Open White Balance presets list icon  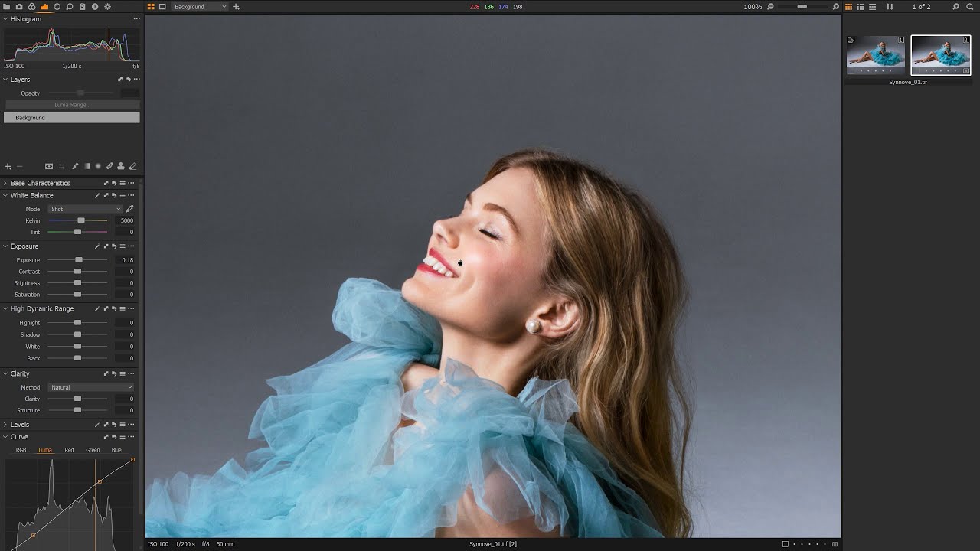coord(122,196)
